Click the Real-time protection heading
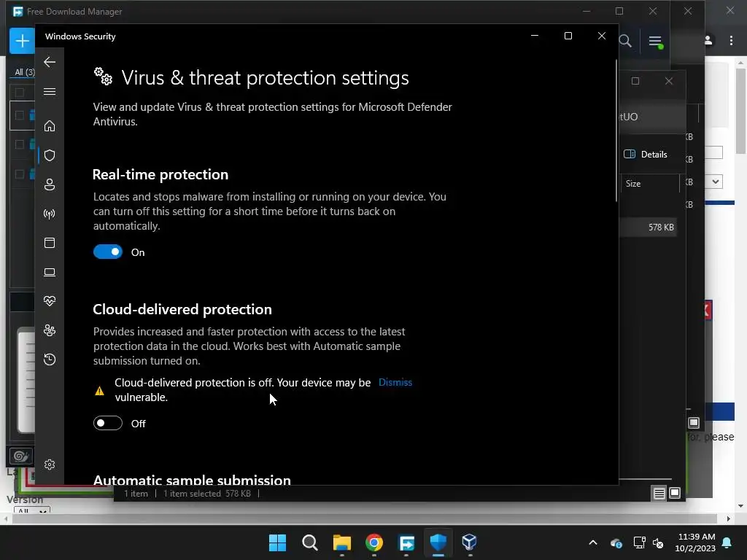The image size is (747, 560). (160, 174)
